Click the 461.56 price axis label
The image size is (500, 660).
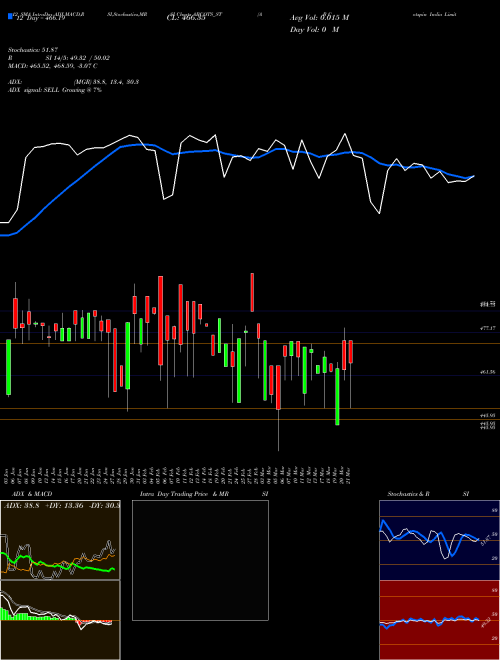tap(488, 372)
